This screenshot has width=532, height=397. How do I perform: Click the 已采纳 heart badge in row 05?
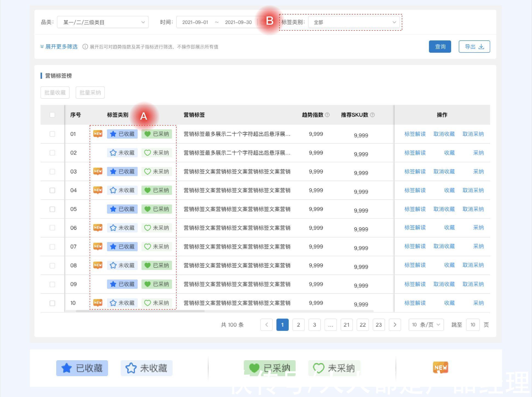click(x=157, y=209)
